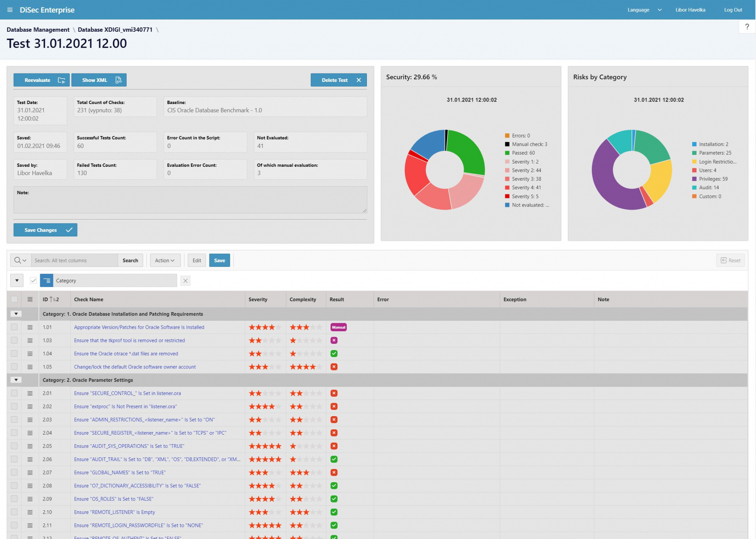Open the Action dropdown menu

coord(165,260)
